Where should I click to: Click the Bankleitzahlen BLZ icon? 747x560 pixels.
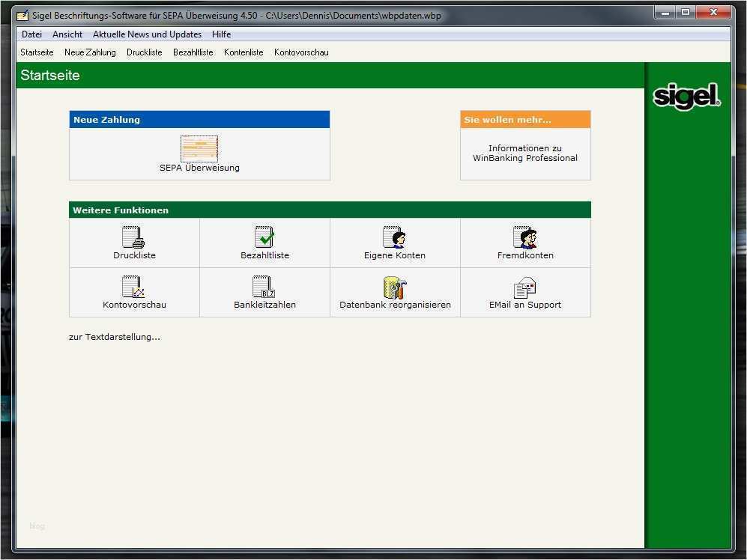coord(264,286)
